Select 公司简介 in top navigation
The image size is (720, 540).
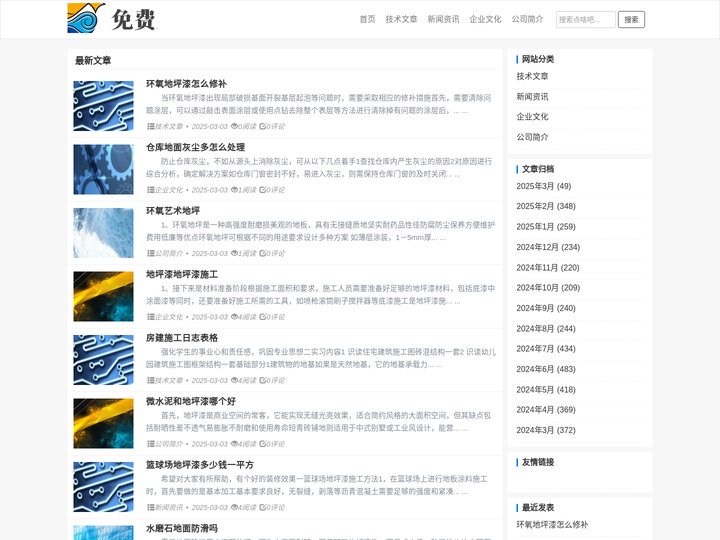pyautogui.click(x=528, y=19)
